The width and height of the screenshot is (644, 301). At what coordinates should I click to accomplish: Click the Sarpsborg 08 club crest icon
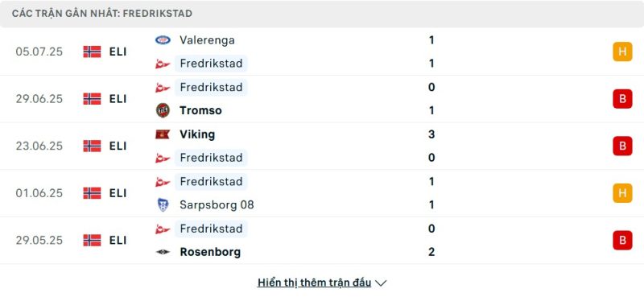[x=163, y=204]
